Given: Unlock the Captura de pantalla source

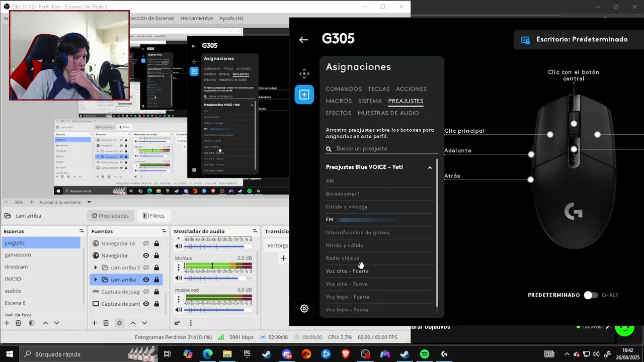Looking at the screenshot, I should (156, 304).
